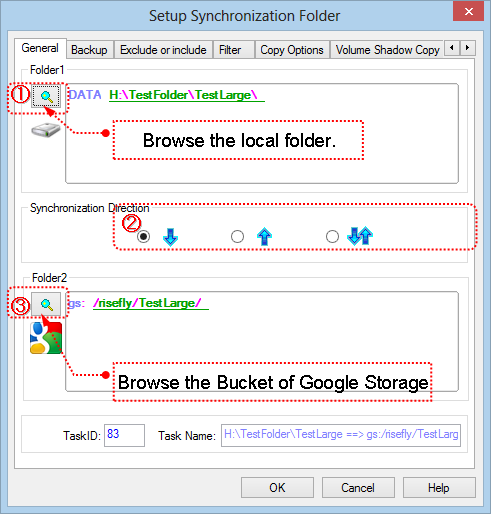The height and width of the screenshot is (514, 491).
Task: Click the TaskID field showing 83
Action: point(124,435)
